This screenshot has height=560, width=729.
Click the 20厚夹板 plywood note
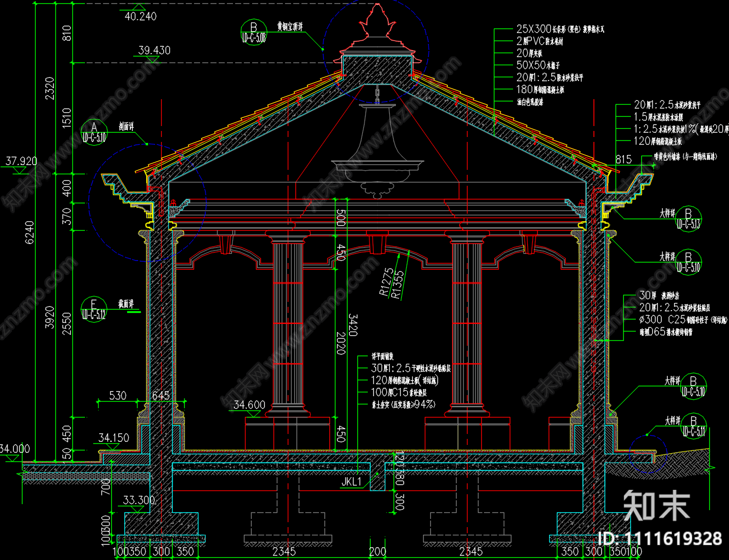[x=529, y=53]
